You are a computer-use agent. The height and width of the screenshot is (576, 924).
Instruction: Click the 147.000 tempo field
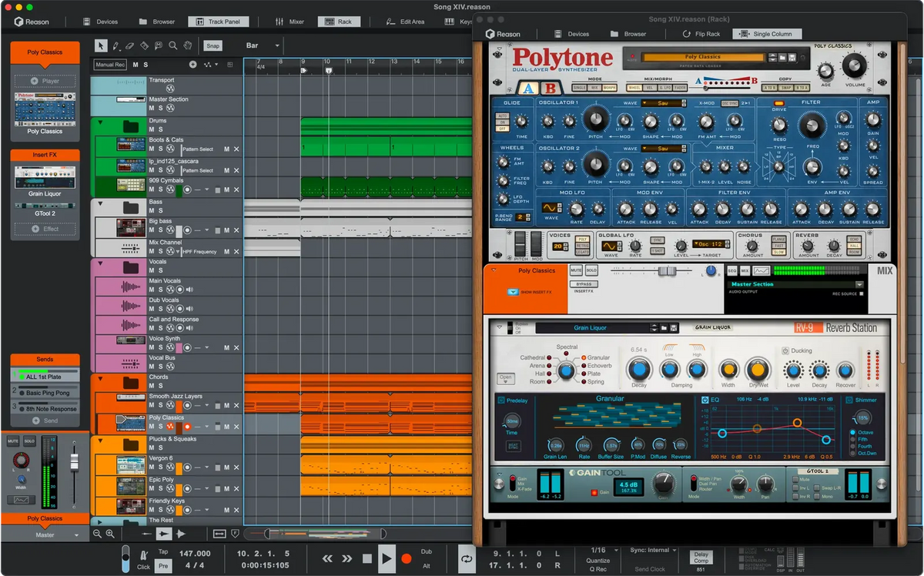point(195,553)
